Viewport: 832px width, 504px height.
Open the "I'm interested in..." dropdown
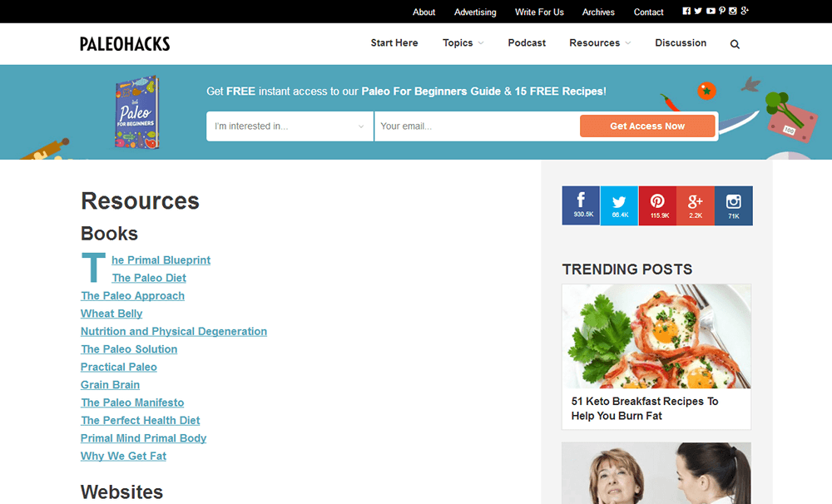point(290,126)
